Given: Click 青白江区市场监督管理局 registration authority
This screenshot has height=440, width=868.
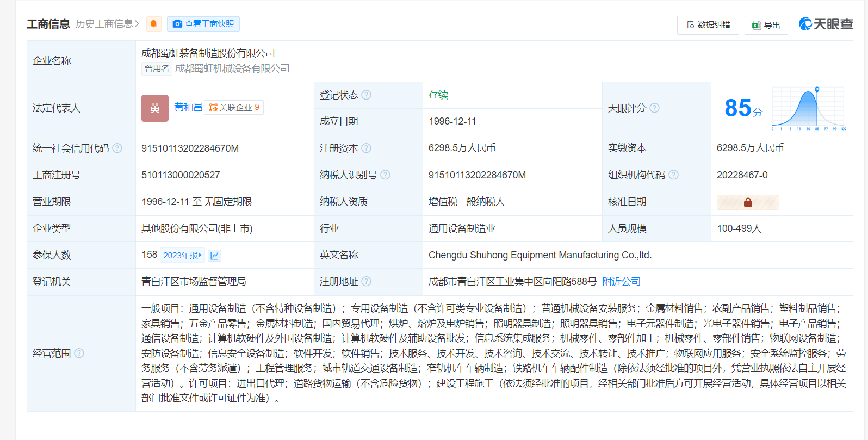Looking at the screenshot, I should pos(194,282).
